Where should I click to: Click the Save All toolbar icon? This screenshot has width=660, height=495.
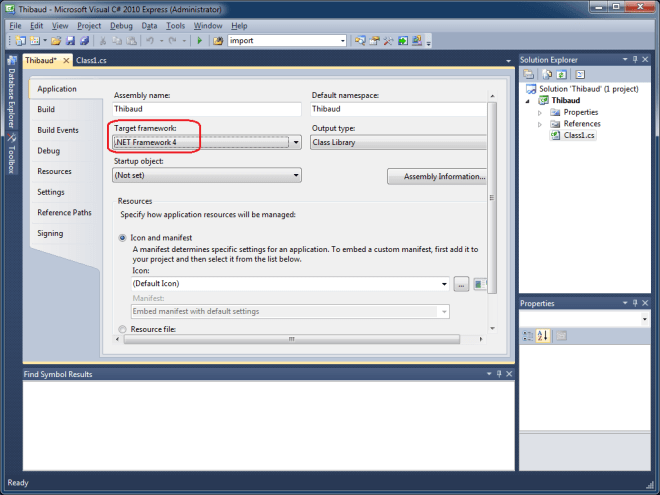[83, 41]
